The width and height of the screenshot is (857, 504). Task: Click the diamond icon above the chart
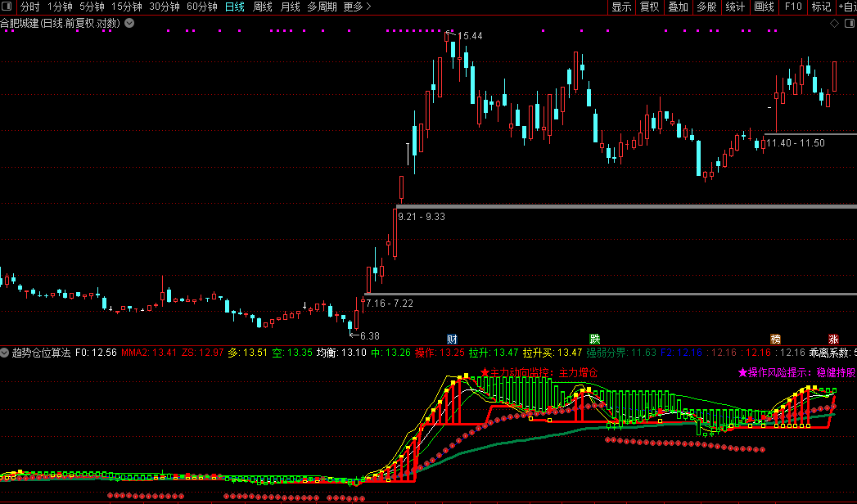click(834, 23)
